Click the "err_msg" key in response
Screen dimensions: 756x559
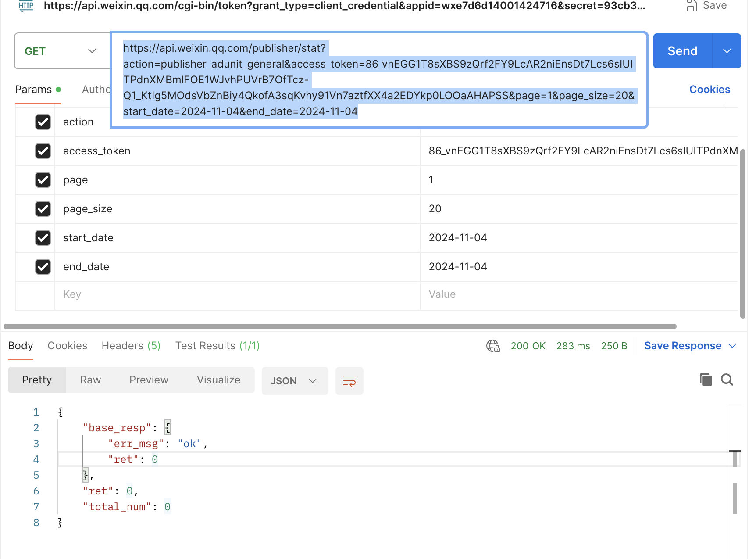[x=136, y=444]
